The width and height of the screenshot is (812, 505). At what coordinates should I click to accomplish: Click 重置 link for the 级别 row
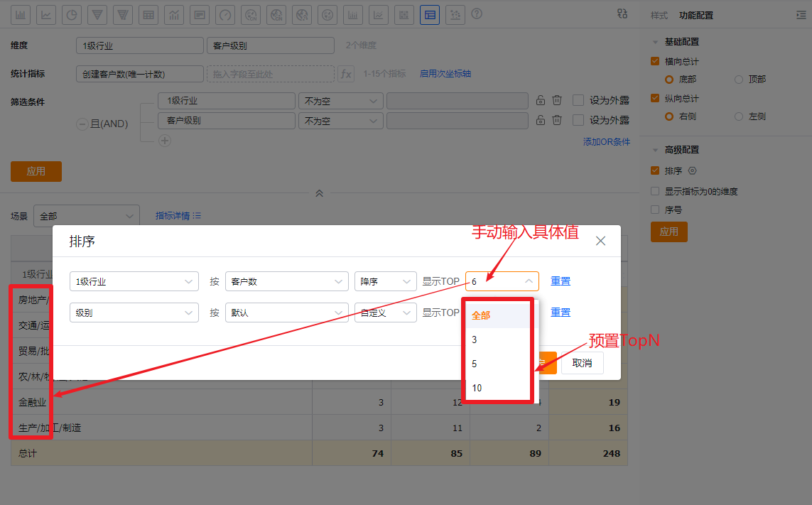(561, 313)
